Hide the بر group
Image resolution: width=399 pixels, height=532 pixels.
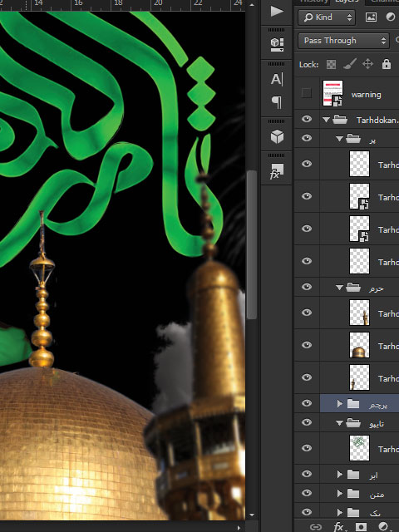(x=307, y=138)
